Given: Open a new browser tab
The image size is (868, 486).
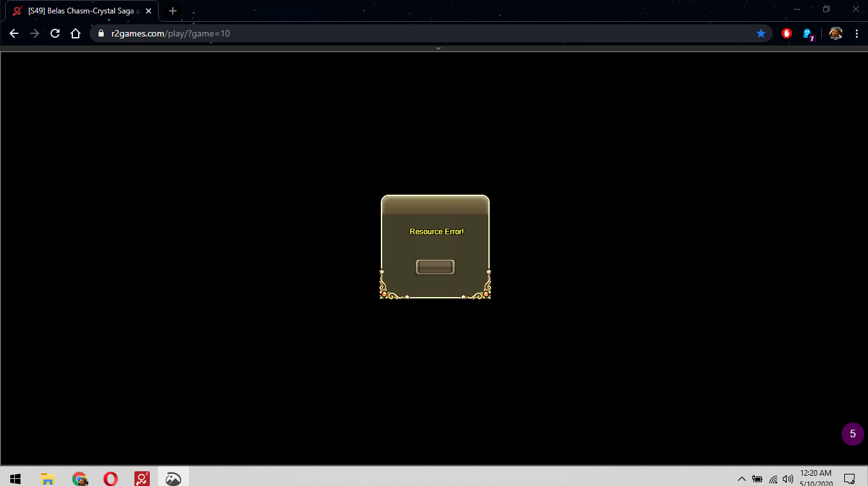Looking at the screenshot, I should pos(173,11).
